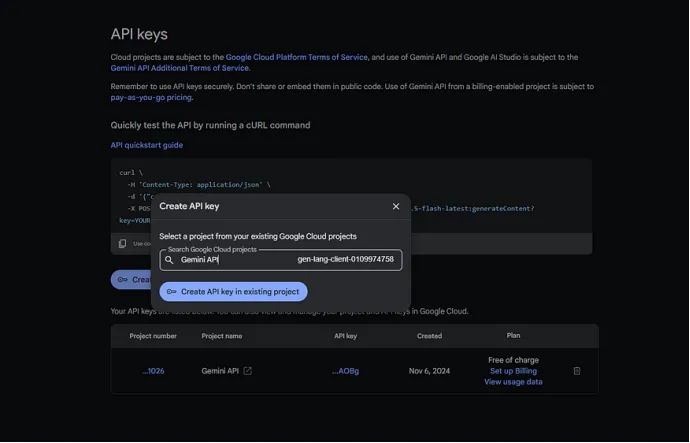
Task: Click the Search Google Cloud projects field
Action: click(281, 260)
